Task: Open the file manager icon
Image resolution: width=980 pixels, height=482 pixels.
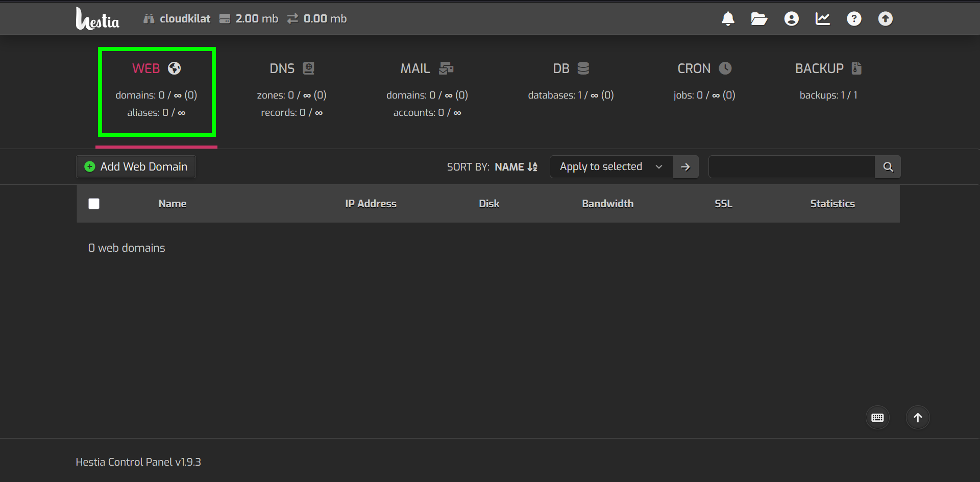Action: [x=759, y=18]
